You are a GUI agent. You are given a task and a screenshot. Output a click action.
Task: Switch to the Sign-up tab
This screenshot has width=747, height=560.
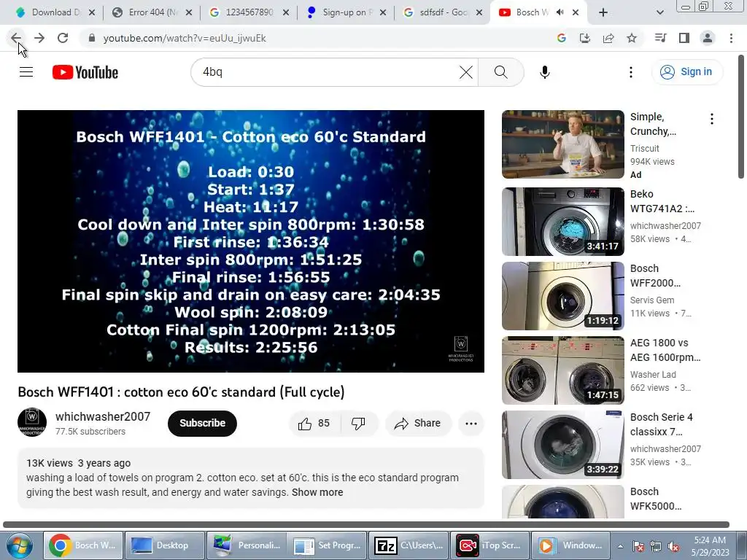[347, 12]
